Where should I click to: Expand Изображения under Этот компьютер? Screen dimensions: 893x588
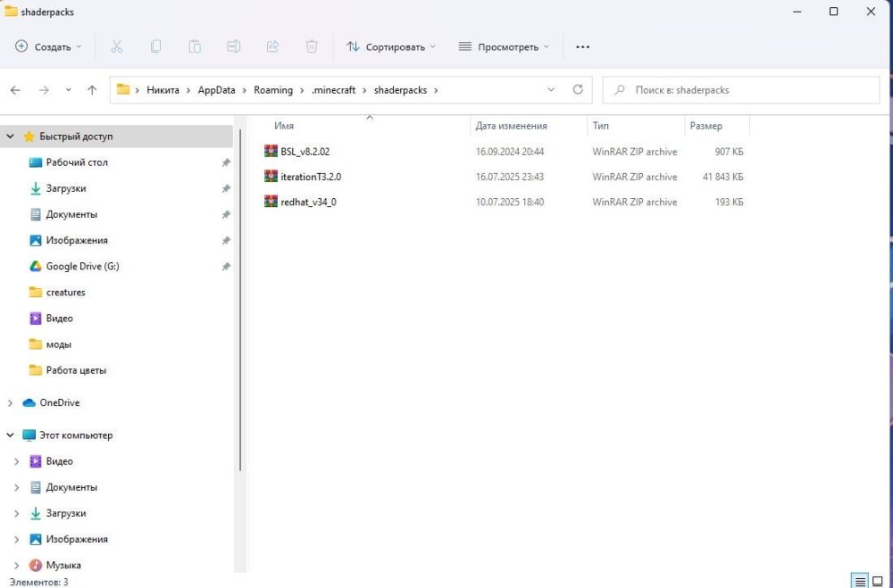(x=16, y=540)
